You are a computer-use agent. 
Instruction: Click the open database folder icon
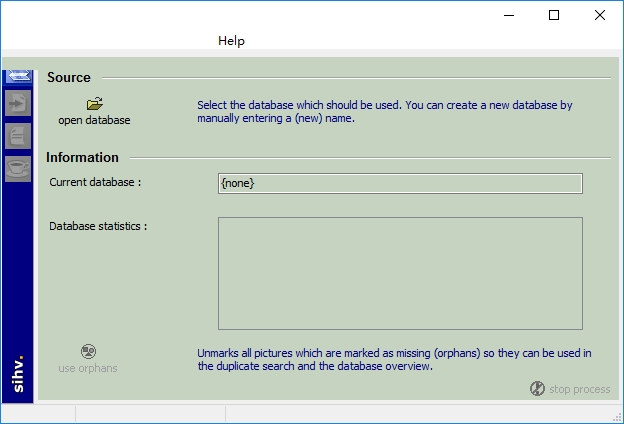tap(95, 103)
